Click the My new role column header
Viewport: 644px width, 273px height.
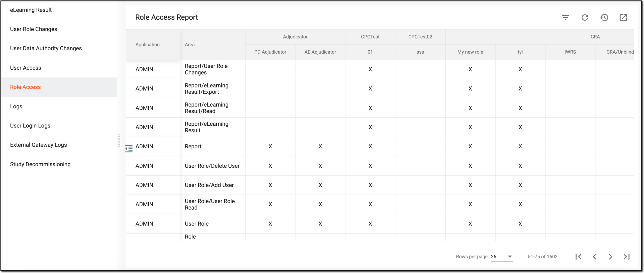pos(470,52)
